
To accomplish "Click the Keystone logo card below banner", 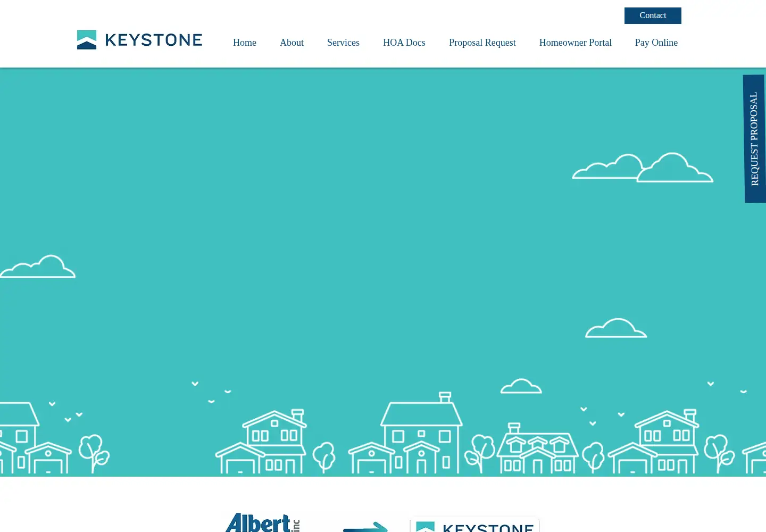I will 474,525.
